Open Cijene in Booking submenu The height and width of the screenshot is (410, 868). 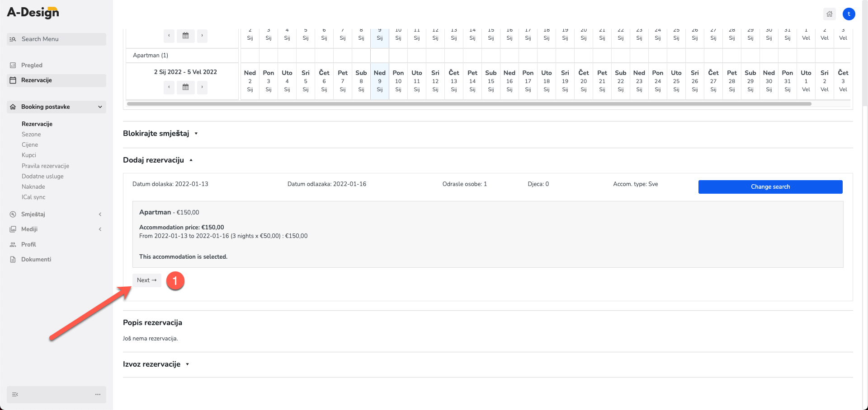(30, 144)
